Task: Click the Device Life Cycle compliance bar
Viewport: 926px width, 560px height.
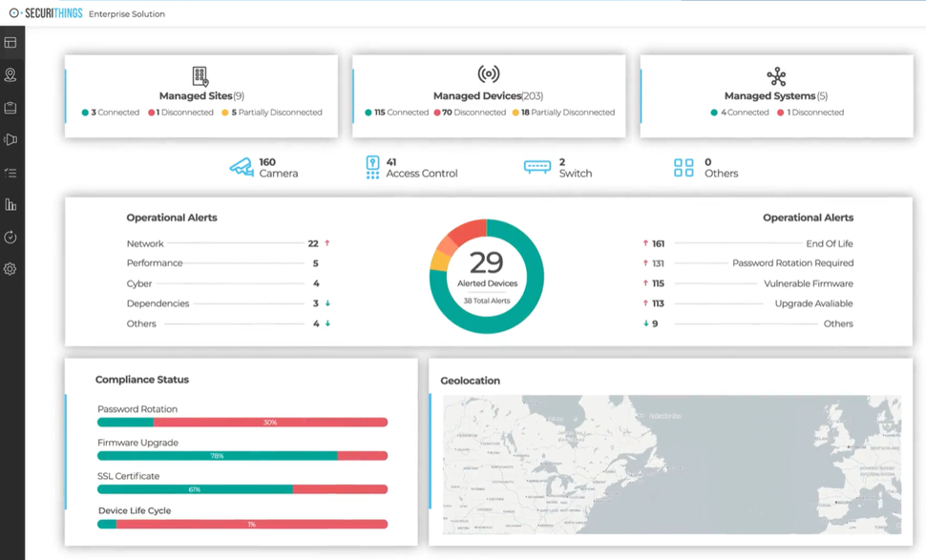Action: 242,524
